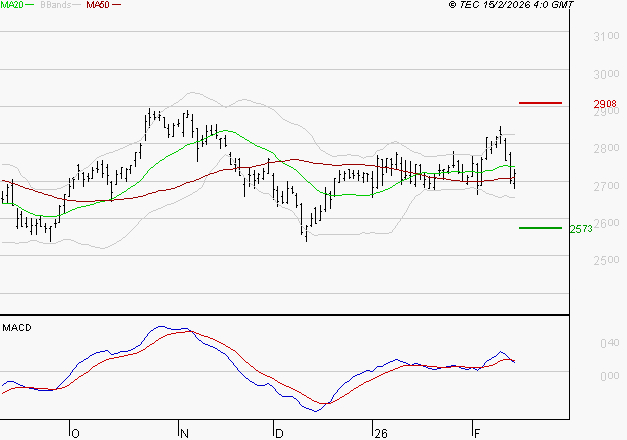Click the 2800 price axis label
627x440 pixels.
pos(606,148)
